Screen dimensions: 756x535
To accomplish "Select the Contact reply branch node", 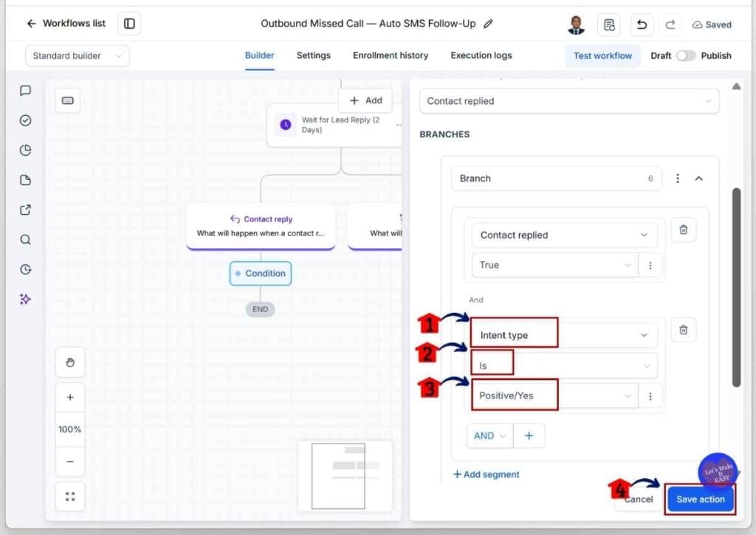I will point(261,226).
